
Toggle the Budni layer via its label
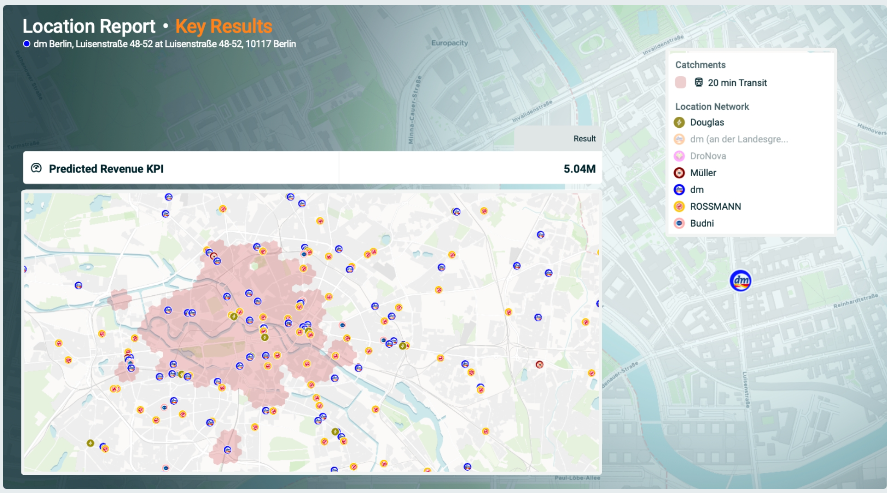[702, 223]
